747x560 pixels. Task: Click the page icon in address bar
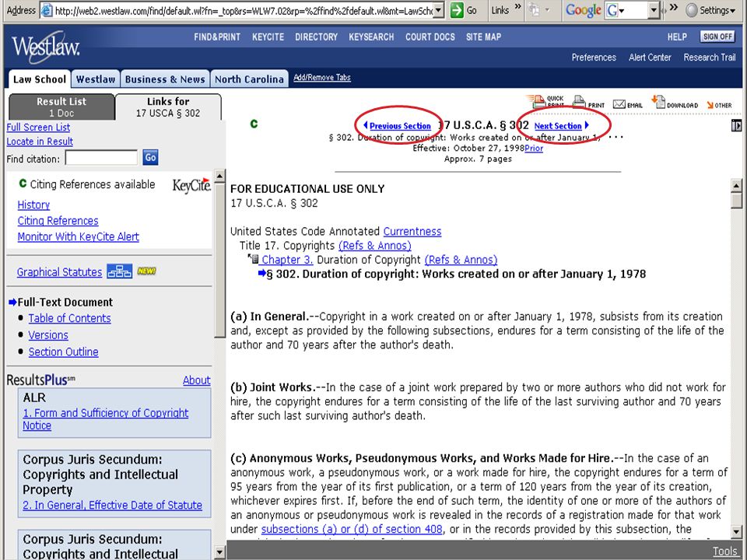coord(46,10)
